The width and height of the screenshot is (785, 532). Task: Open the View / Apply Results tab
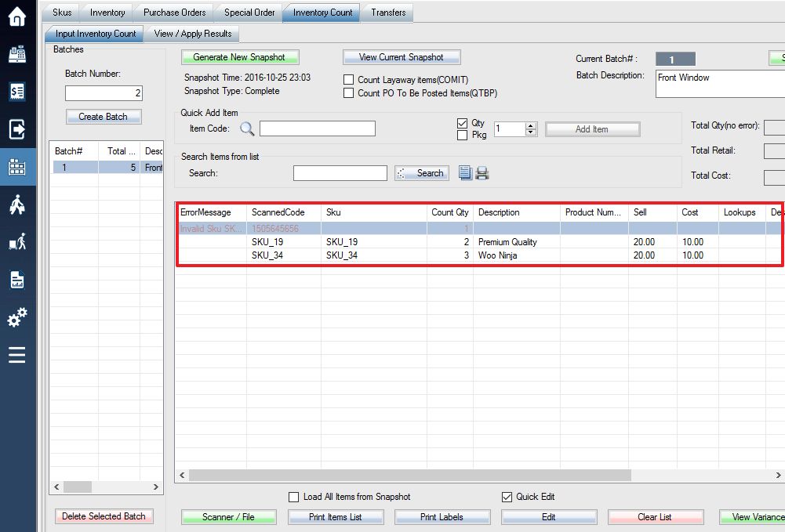(193, 34)
